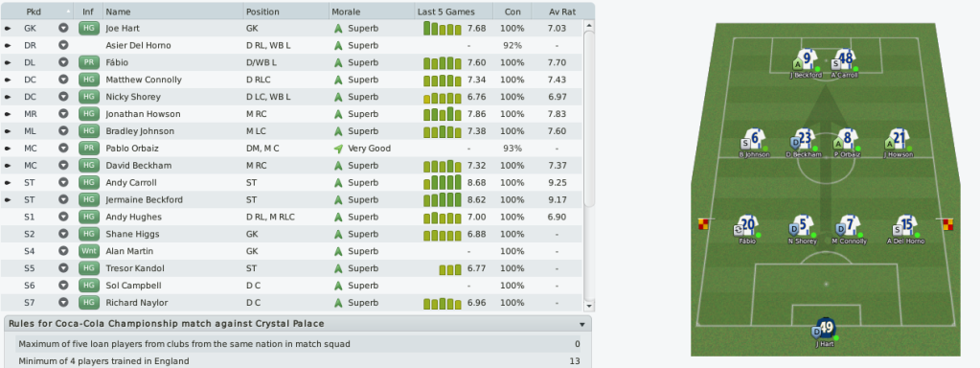Select P Orbaiz shirt 8 on pitch

pyautogui.click(x=847, y=139)
